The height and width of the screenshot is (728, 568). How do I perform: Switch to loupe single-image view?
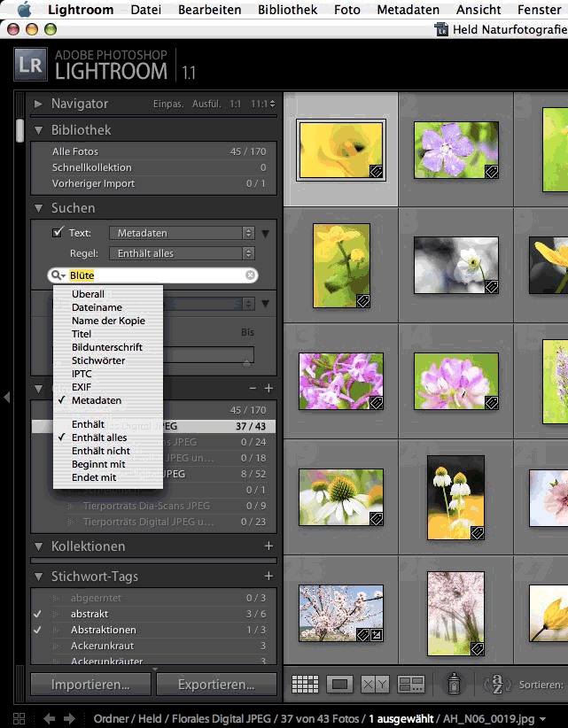(x=339, y=684)
